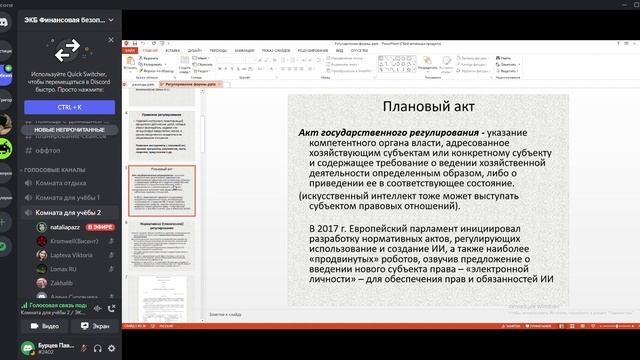The height and width of the screenshot is (360, 640).
Task: Toggle Bold formatting in ribbon
Action: (220, 69)
